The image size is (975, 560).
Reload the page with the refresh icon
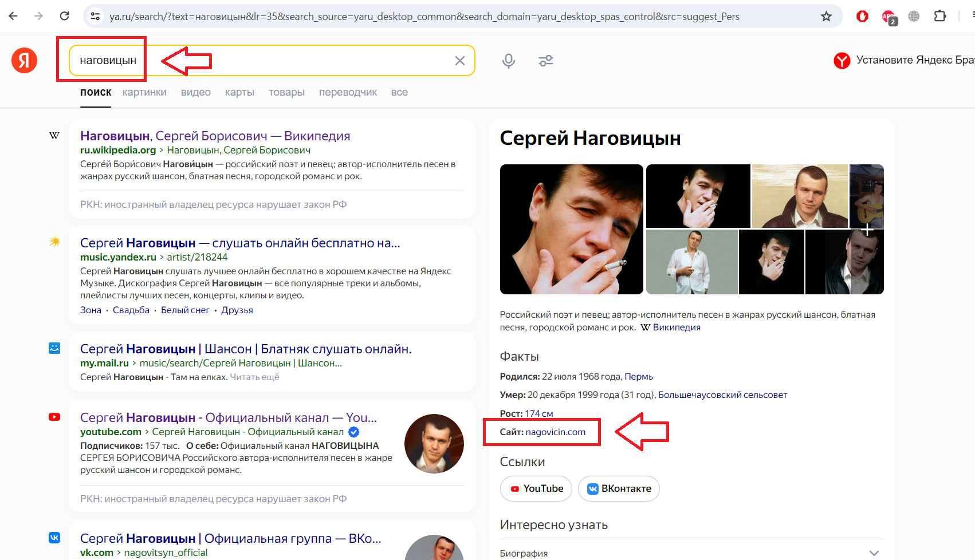(x=64, y=16)
